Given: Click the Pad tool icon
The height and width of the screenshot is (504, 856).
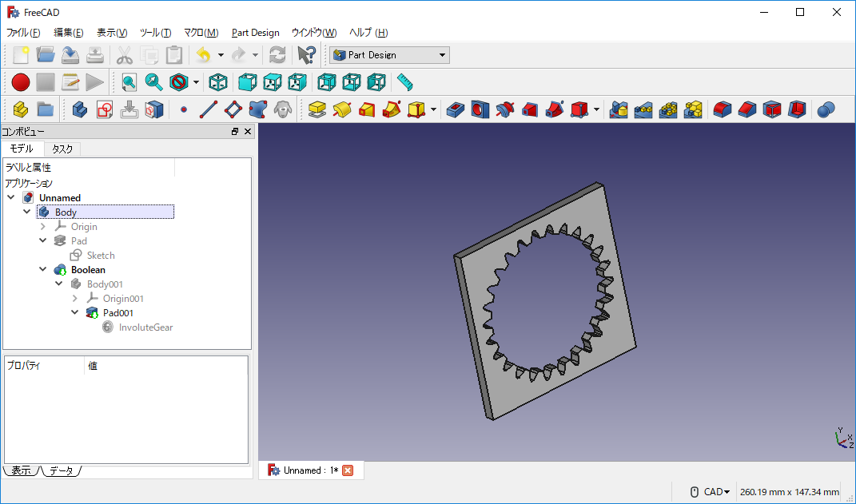Looking at the screenshot, I should click(x=317, y=109).
